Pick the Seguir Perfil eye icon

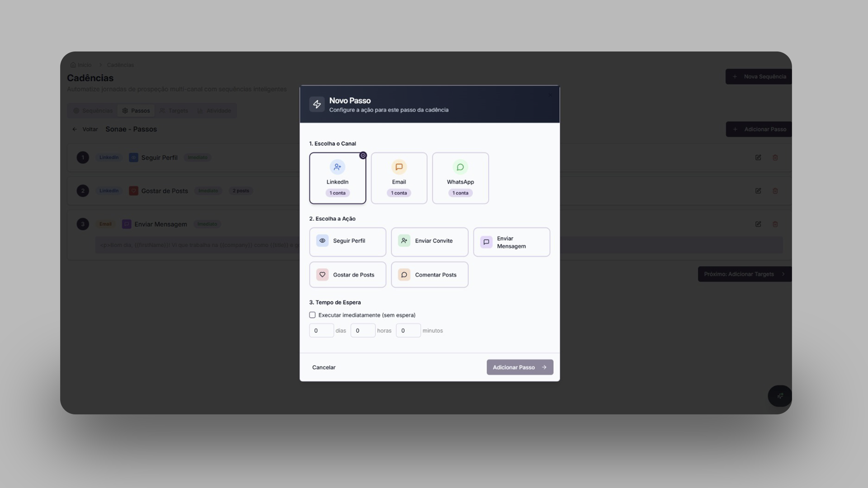click(322, 241)
